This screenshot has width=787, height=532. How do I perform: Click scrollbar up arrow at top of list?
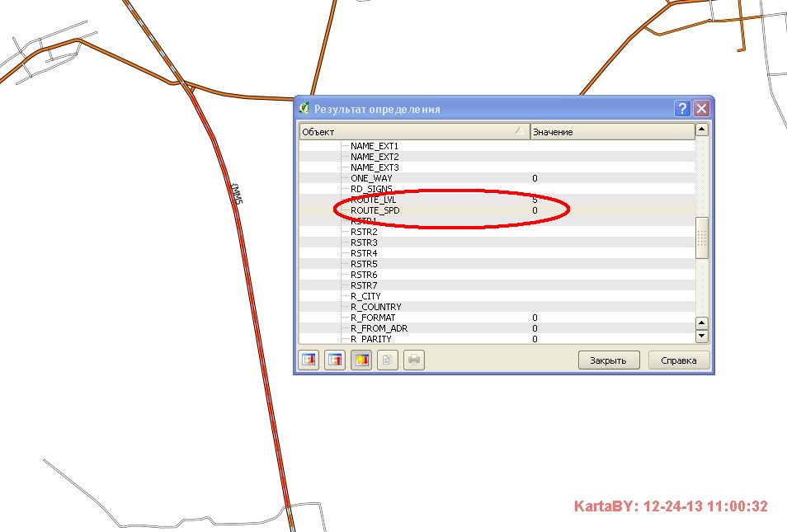[702, 129]
